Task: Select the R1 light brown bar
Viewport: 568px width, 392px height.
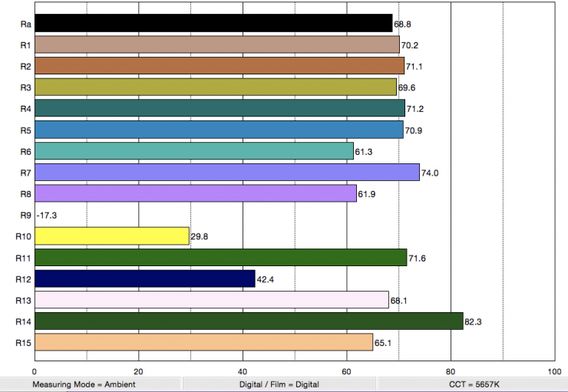Action: (217, 45)
